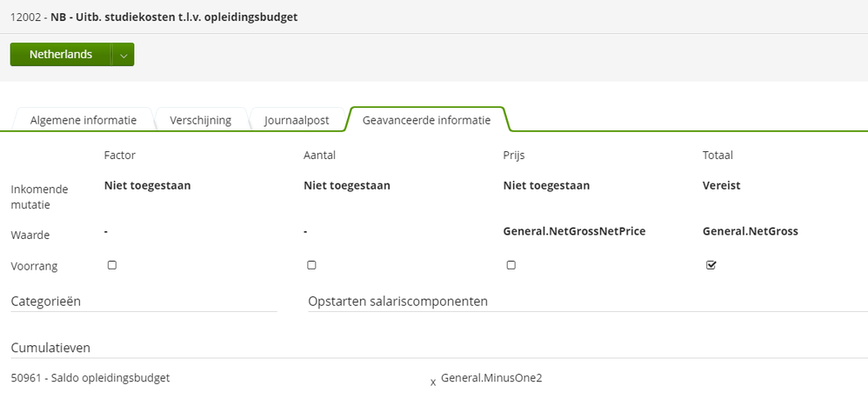The height and width of the screenshot is (412, 868).
Task: Click the Cumulatieven section heading
Action: pos(51,348)
